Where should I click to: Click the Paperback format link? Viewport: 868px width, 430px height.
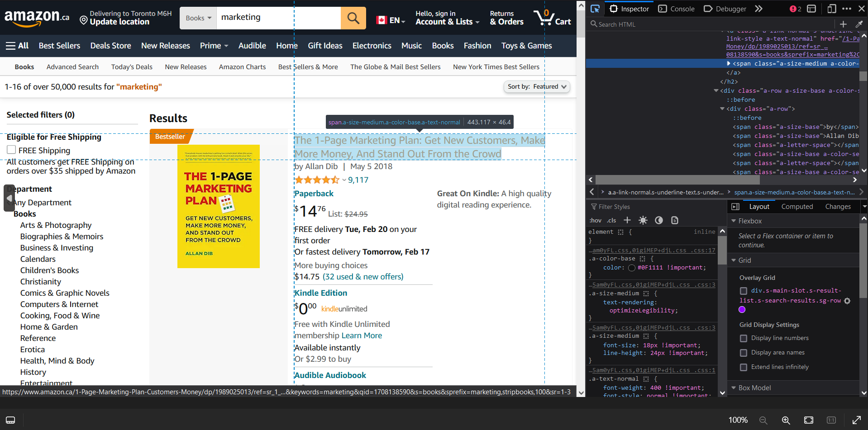[x=314, y=194]
